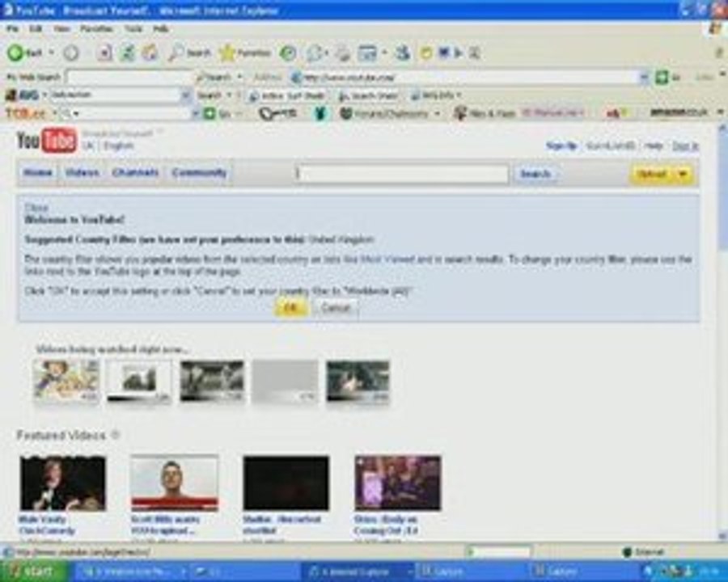The image size is (728, 582).
Task: Switch to Internet Explorer taskbar button
Action: 357,571
